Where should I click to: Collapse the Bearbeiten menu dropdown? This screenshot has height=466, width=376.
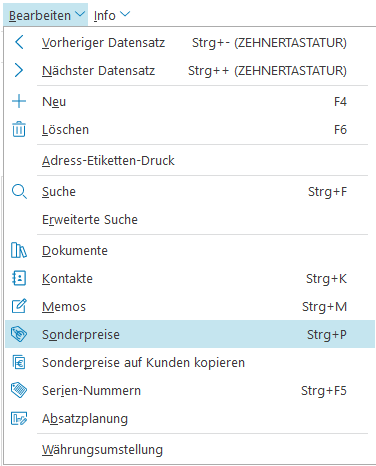point(46,15)
